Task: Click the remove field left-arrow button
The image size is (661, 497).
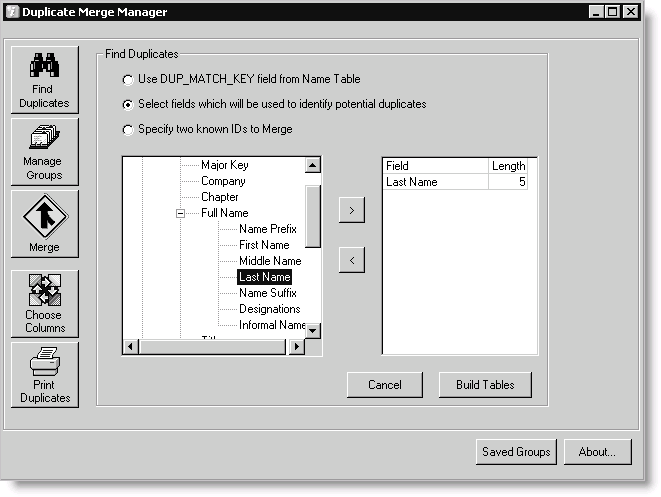Action: (x=352, y=260)
